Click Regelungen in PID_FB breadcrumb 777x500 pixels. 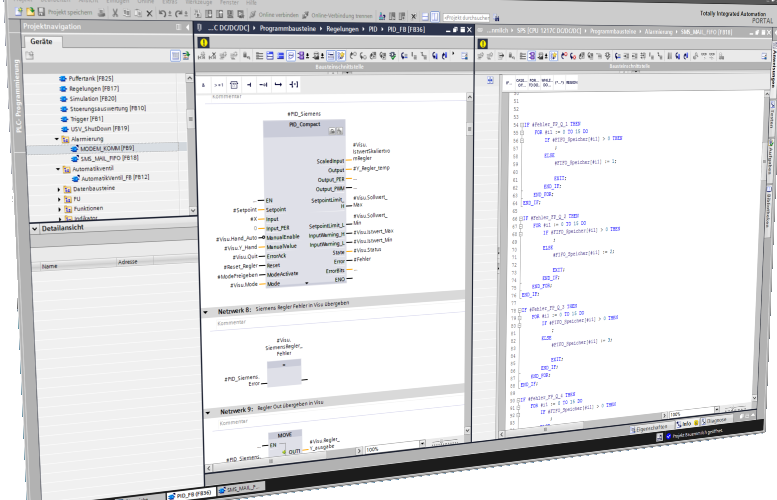coord(342,29)
